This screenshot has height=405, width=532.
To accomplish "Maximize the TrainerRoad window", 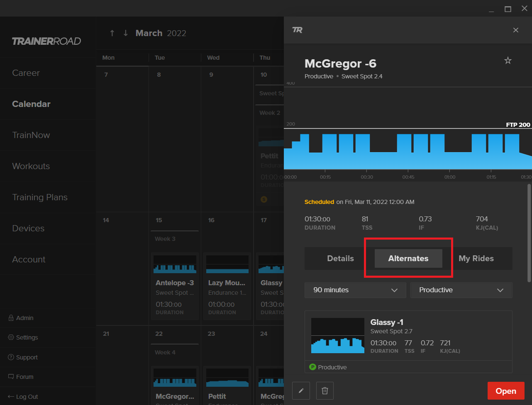I will click(x=508, y=9).
